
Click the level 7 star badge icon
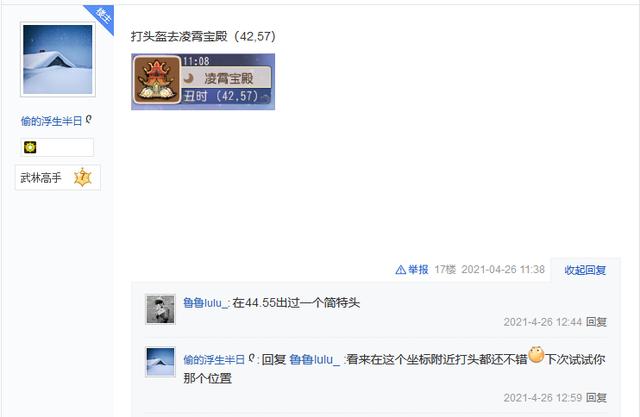(83, 177)
